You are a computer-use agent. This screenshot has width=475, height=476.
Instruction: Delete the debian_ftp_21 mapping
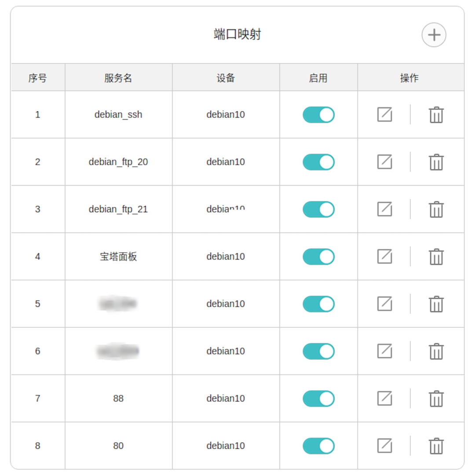[x=436, y=209]
